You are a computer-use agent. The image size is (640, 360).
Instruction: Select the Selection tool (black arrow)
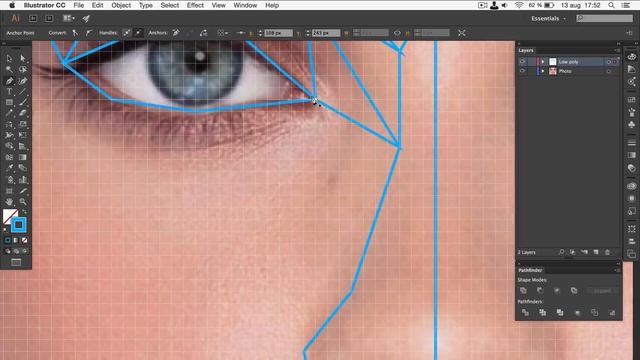tap(9, 58)
